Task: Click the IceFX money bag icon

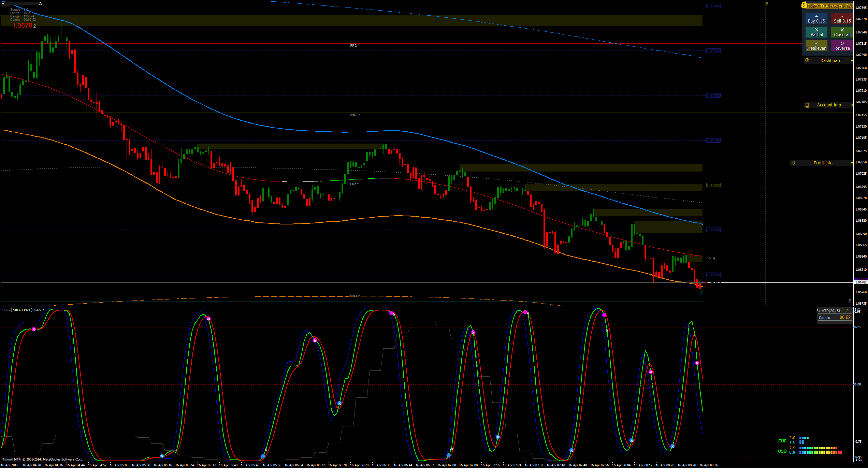Action: (x=804, y=5)
